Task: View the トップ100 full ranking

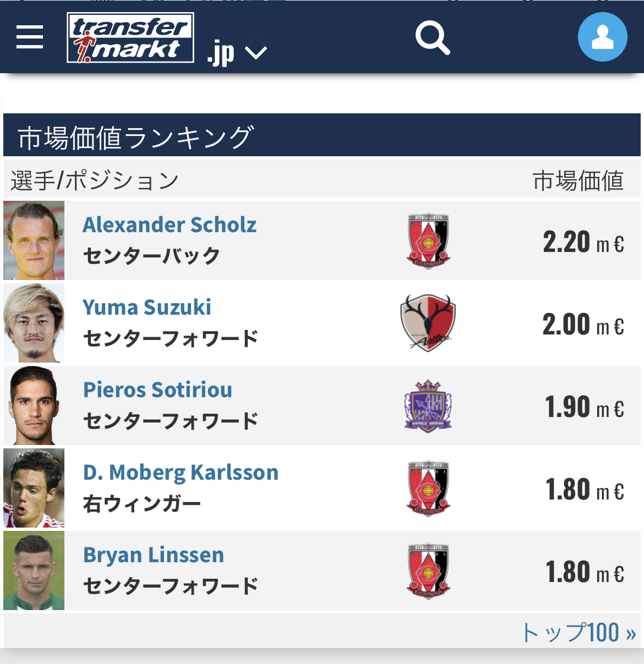Action: tap(578, 633)
